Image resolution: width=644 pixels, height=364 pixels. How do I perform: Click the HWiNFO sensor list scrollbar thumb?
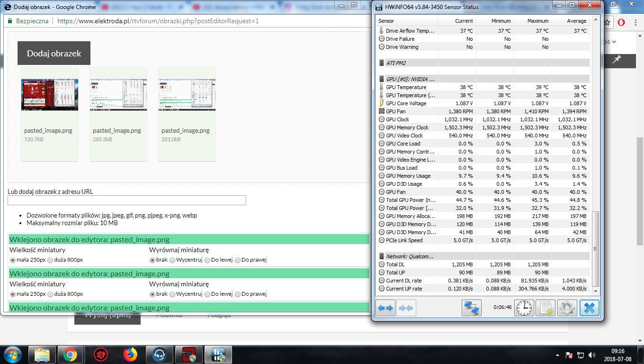pos(596,249)
